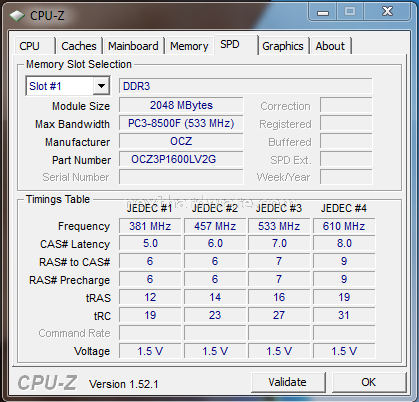This screenshot has height=402, width=419.
Task: Click the 457 MHz frequency cell
Action: [215, 226]
